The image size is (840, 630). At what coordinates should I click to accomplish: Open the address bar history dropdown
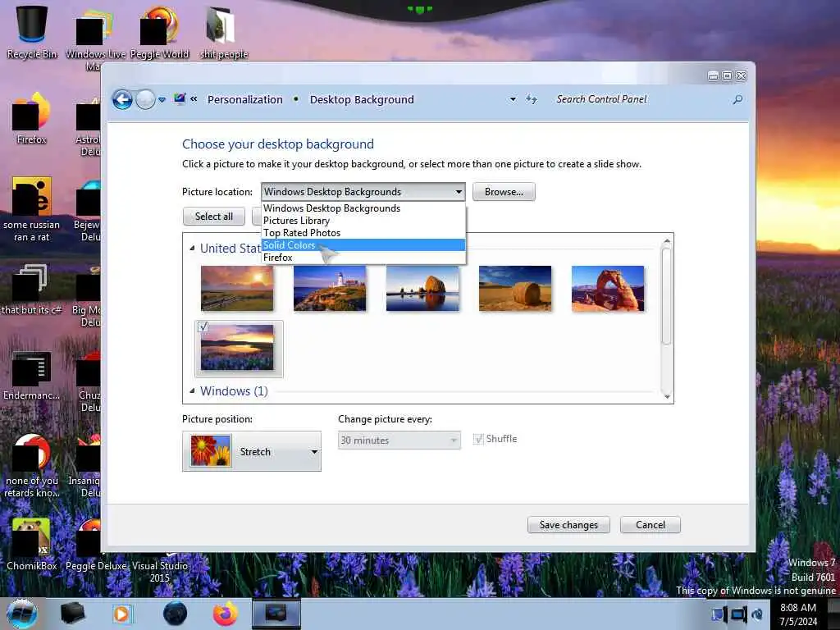[513, 99]
